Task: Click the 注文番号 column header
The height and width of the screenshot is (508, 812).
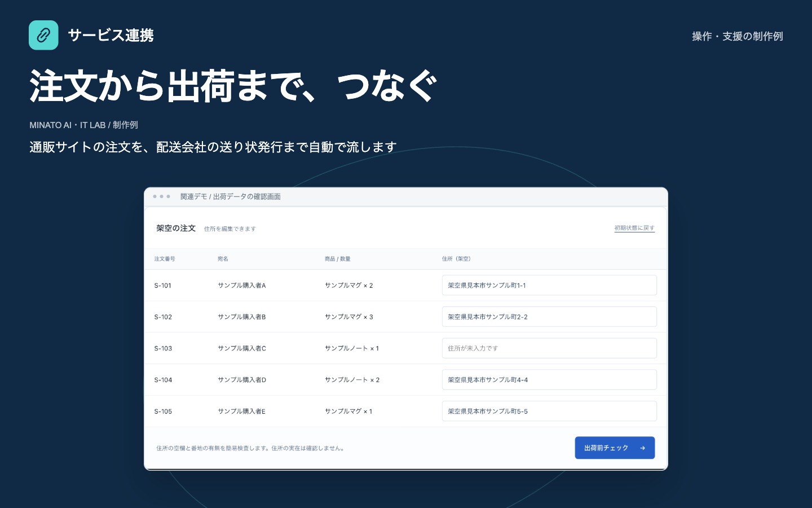Action: tap(165, 259)
